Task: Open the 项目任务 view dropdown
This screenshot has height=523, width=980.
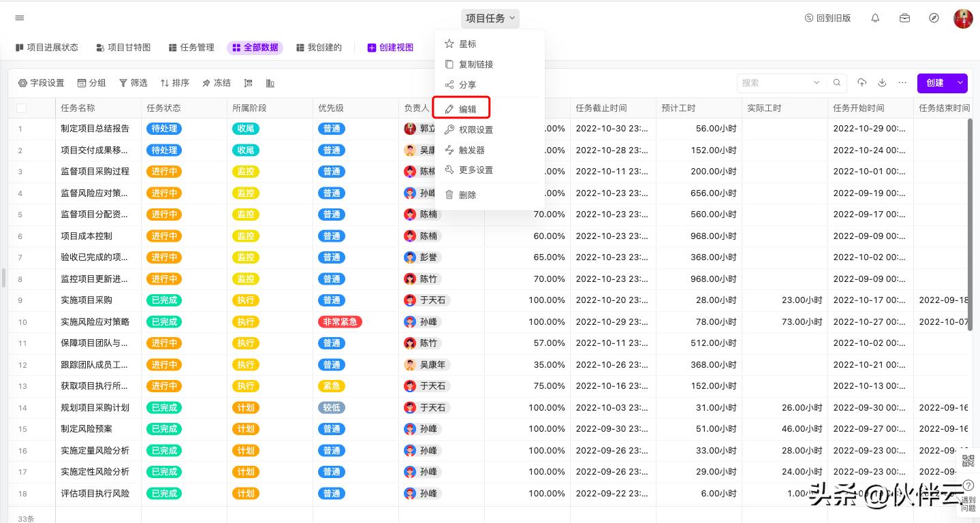Action: tap(490, 18)
